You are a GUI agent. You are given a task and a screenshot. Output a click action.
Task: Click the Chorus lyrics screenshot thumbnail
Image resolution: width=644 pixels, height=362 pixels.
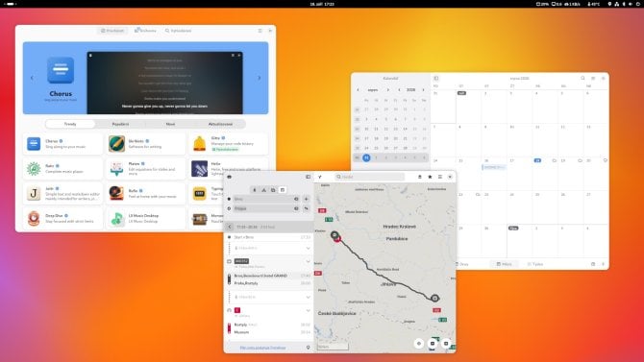pos(164,83)
